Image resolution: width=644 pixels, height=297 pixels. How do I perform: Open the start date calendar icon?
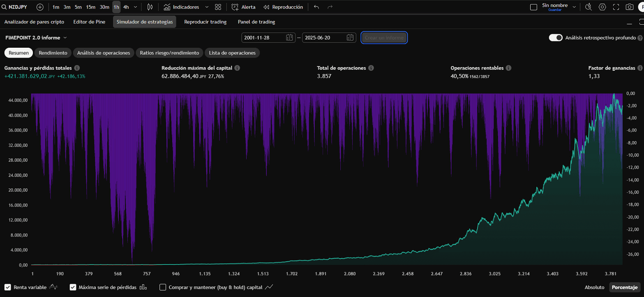289,37
